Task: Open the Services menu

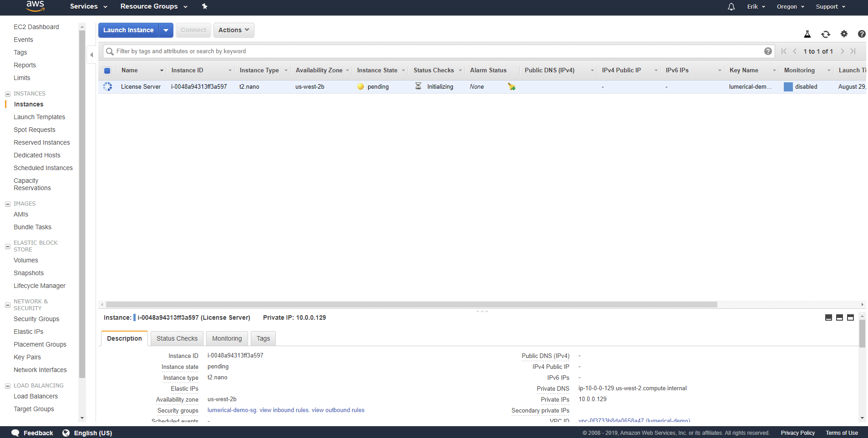Action: (89, 6)
